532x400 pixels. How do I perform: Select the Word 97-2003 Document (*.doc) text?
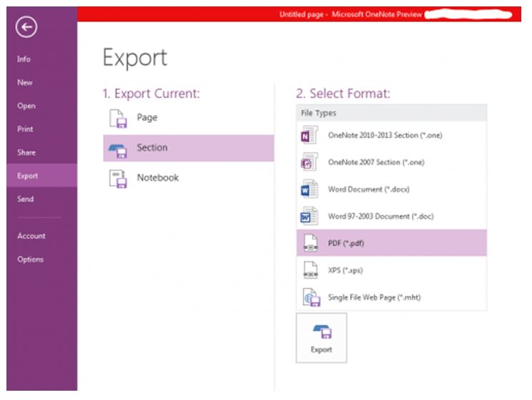[x=380, y=216]
